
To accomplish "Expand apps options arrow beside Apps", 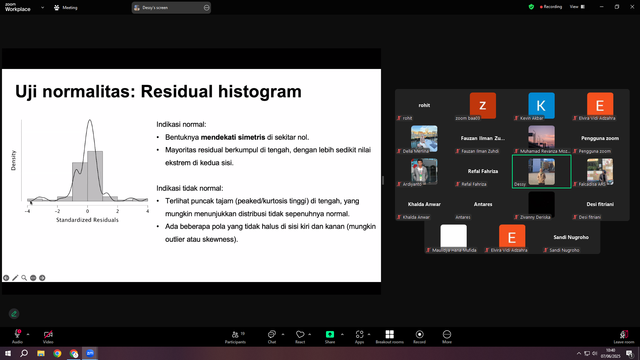I will tap(369, 334).
